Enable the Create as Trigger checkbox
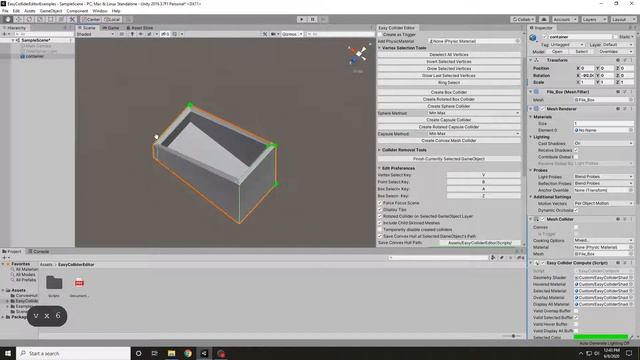Viewport: 640px width, 360px height. (x=380, y=35)
